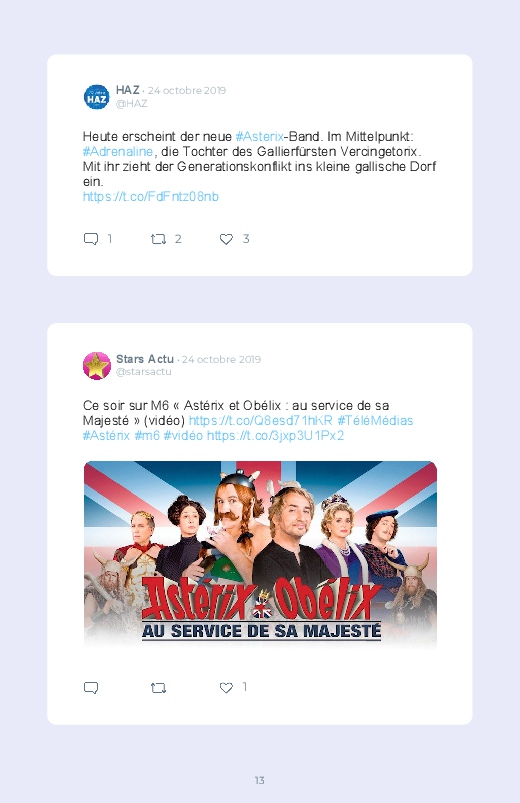Open the Astérix Obélix movie poster image

click(x=260, y=554)
